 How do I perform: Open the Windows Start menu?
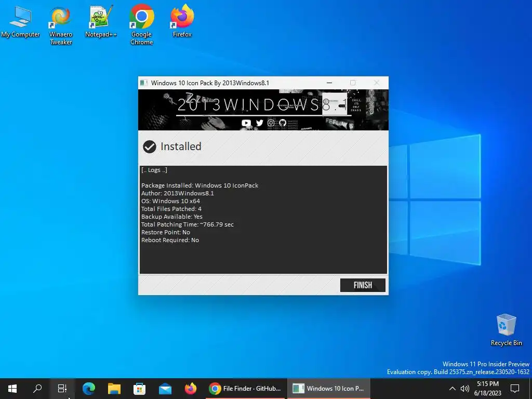click(x=12, y=389)
